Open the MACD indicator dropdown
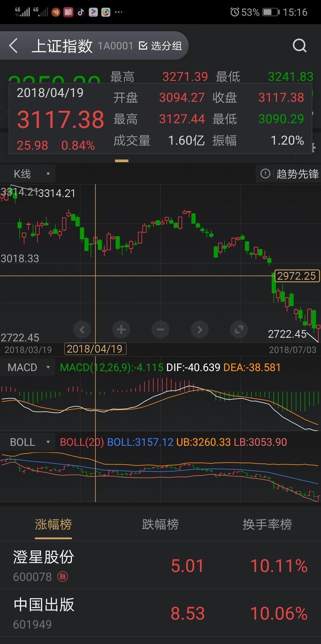The height and width of the screenshot is (644, 321). click(x=28, y=367)
